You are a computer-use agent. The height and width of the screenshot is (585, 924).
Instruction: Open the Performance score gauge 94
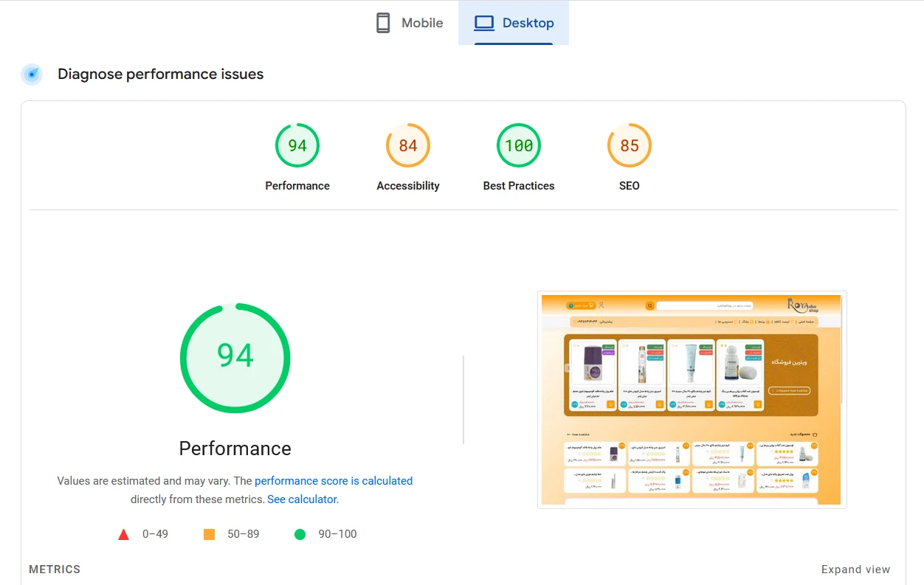click(297, 145)
